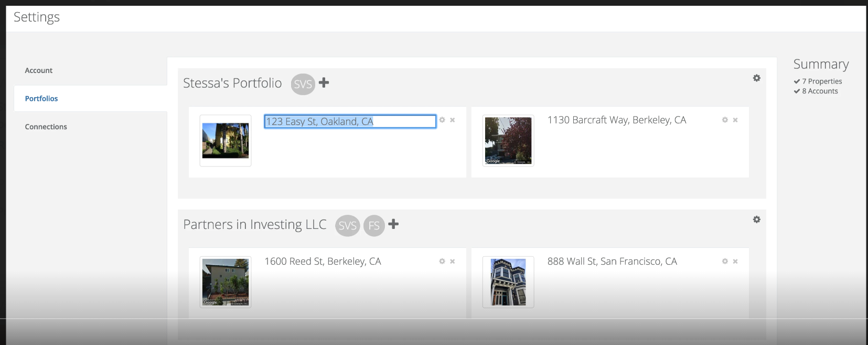Select the Portfolios tab
Screen dimensions: 868x345
(x=41, y=98)
